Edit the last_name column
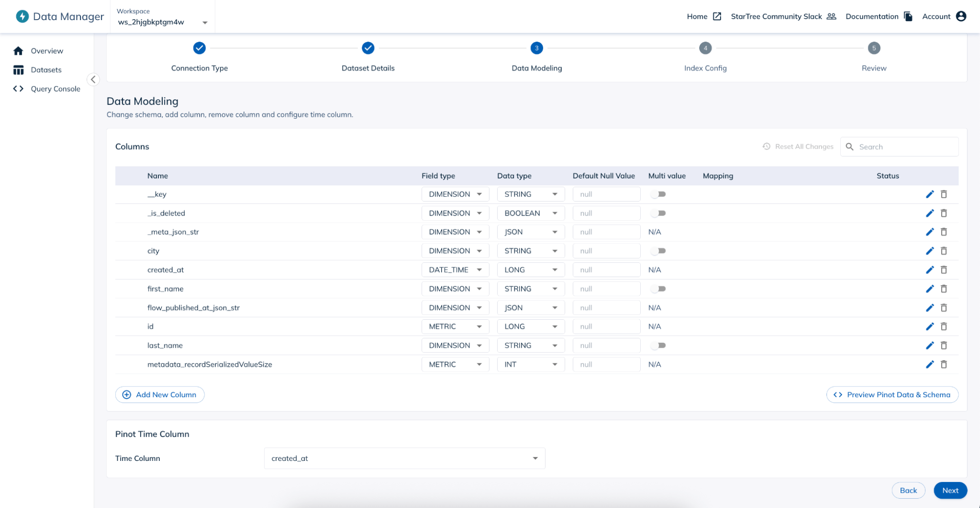Image resolution: width=980 pixels, height=508 pixels. pyautogui.click(x=930, y=346)
